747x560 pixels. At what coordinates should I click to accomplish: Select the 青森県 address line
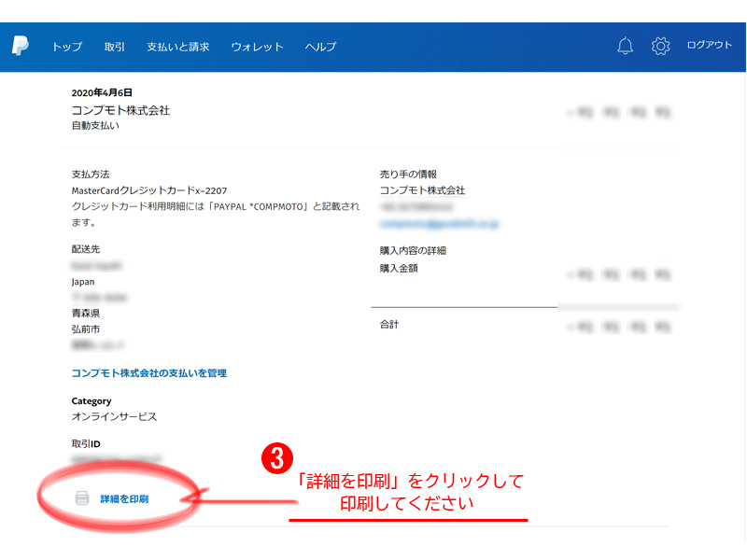coord(86,313)
